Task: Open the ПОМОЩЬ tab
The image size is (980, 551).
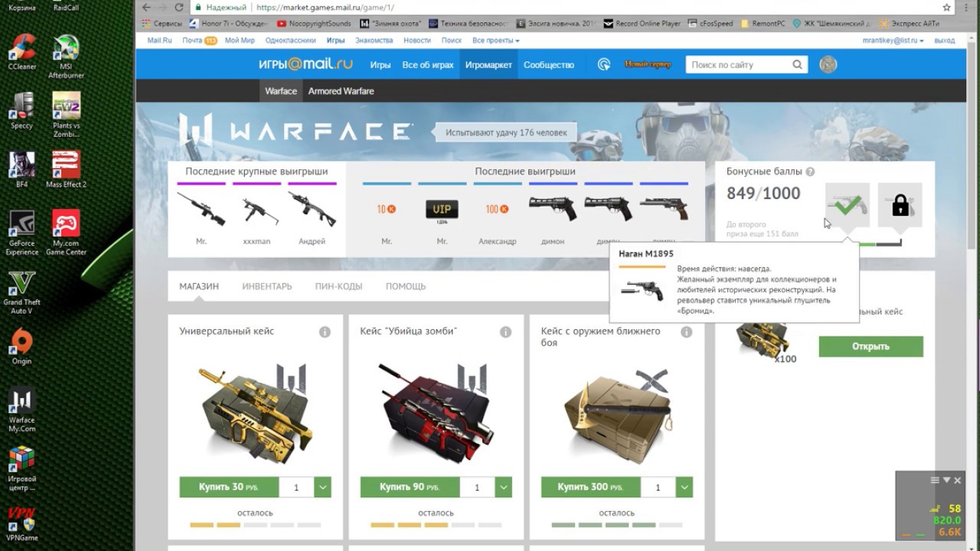Action: [x=406, y=286]
